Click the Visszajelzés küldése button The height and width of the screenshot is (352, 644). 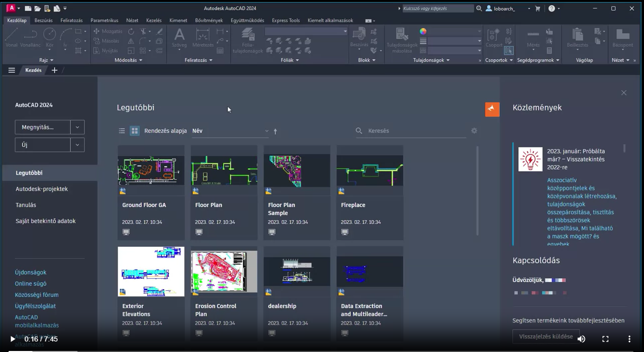pos(546,336)
